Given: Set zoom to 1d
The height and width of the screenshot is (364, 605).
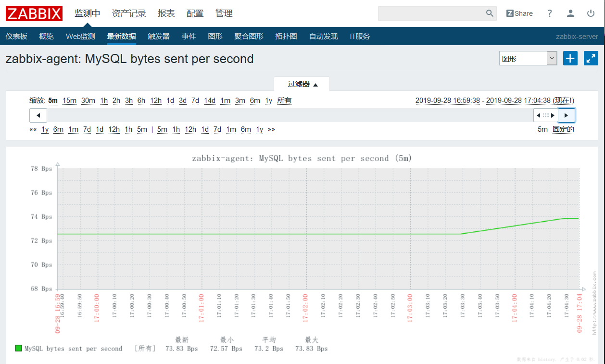Looking at the screenshot, I should click(170, 100).
